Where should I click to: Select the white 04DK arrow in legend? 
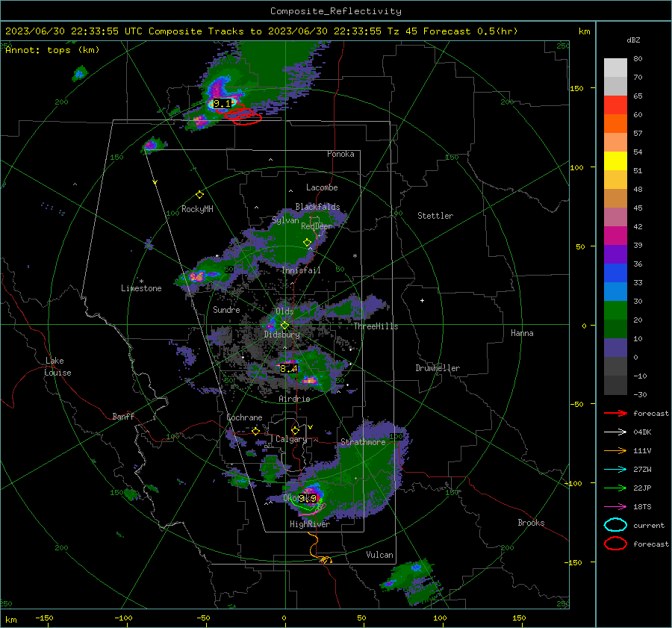coord(615,432)
